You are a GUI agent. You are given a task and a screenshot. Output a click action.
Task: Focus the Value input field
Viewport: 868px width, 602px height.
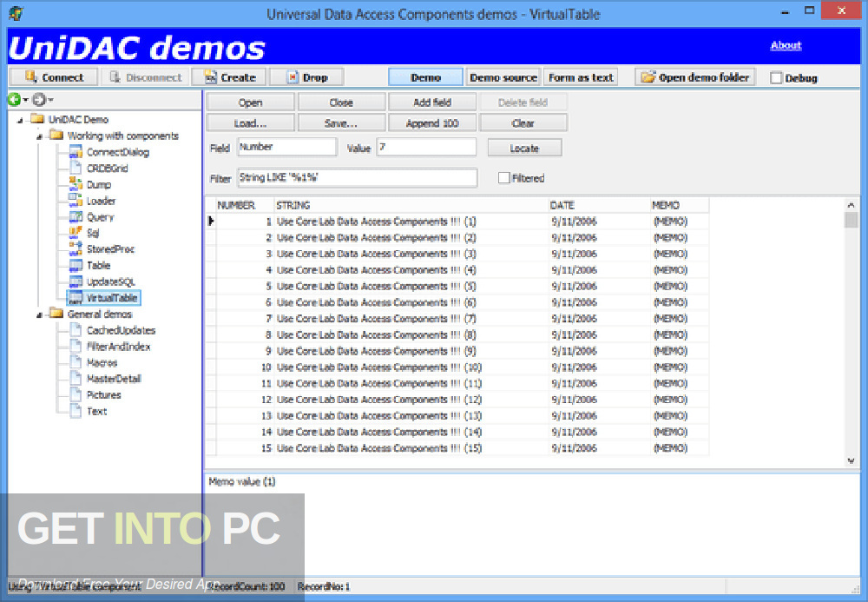point(426,147)
